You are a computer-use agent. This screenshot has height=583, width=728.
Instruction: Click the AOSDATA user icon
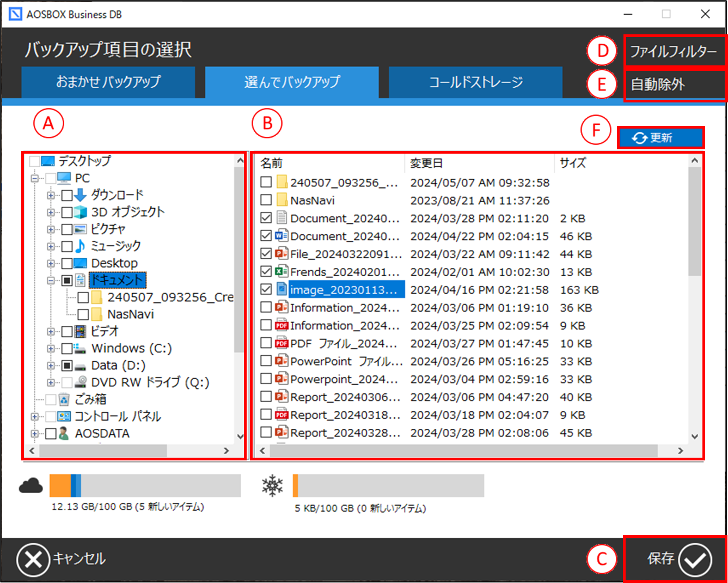coord(64,434)
